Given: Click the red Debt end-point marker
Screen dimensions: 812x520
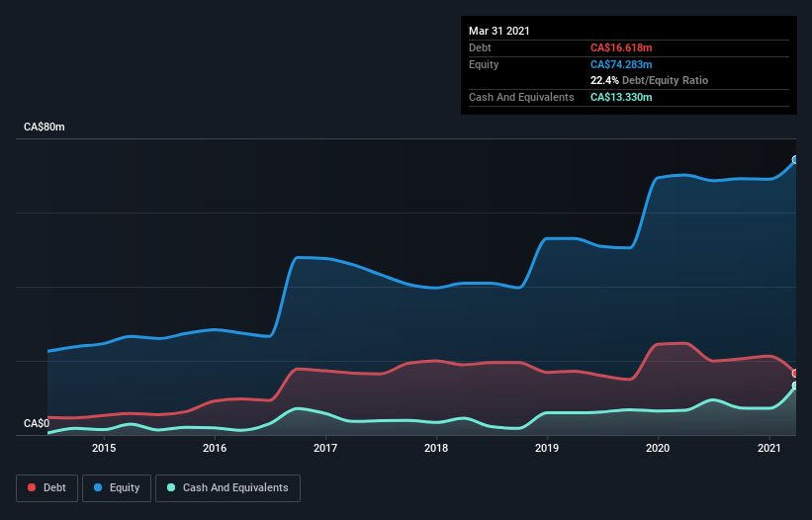Looking at the screenshot, I should tap(795, 373).
